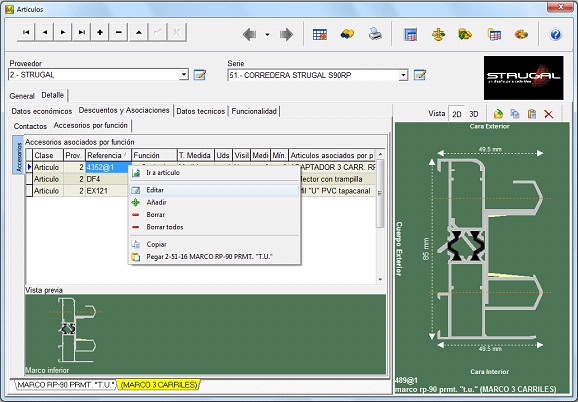The image size is (578, 402).
Task: Choose Ir a articulo from context menu
Action: coord(214,172)
